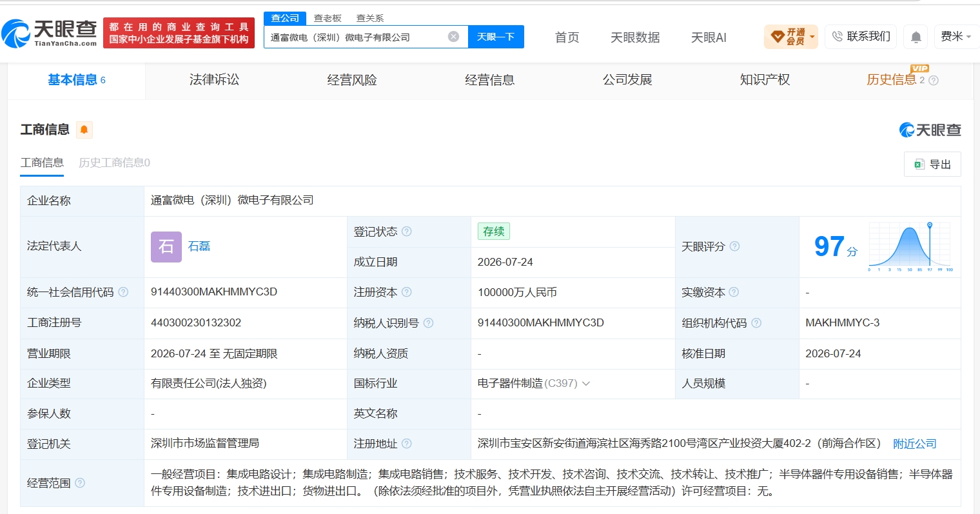
Task: Click help icon next to 组织机构代码
Action: coord(756,323)
